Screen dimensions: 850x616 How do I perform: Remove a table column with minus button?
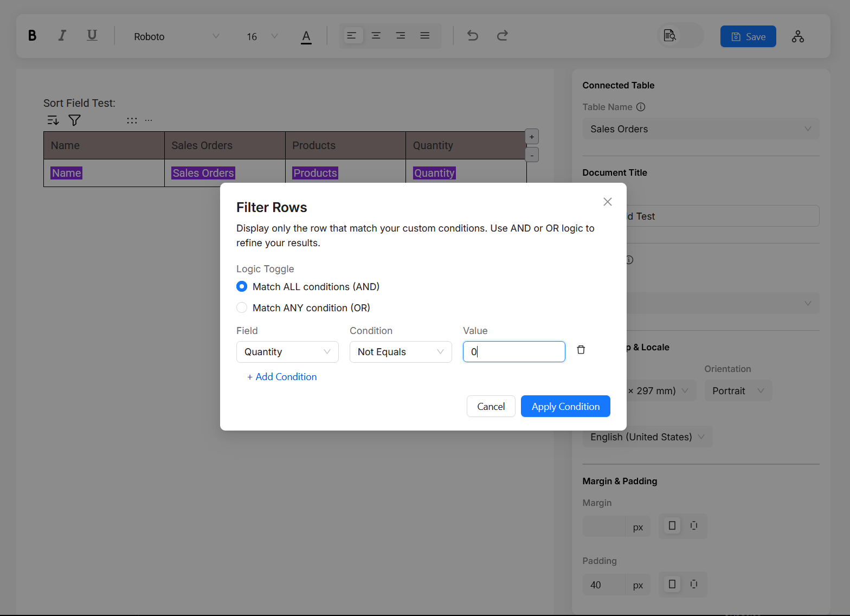pyautogui.click(x=532, y=155)
